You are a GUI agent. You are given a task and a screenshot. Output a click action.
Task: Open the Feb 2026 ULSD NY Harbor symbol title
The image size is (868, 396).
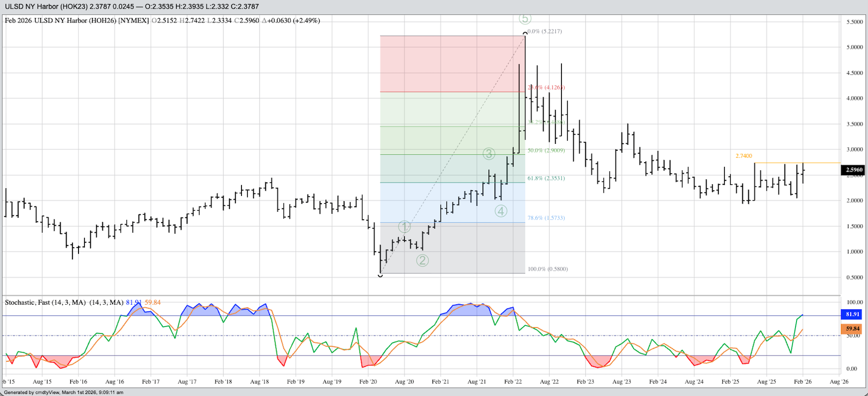click(x=76, y=21)
